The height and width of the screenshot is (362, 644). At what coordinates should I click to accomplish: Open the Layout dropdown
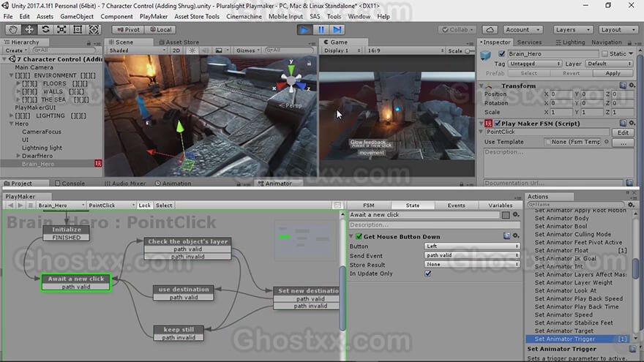(618, 29)
